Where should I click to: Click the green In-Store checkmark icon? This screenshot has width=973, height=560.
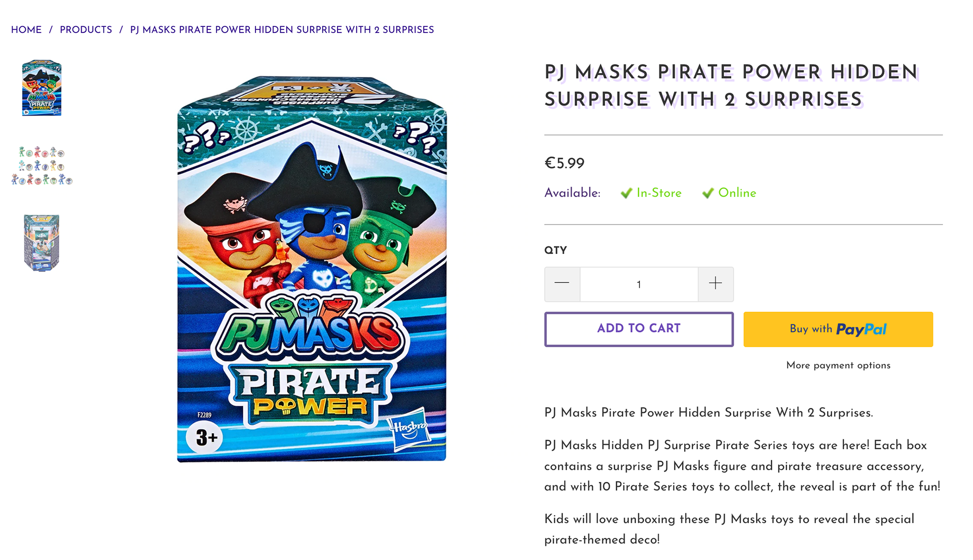pyautogui.click(x=626, y=193)
